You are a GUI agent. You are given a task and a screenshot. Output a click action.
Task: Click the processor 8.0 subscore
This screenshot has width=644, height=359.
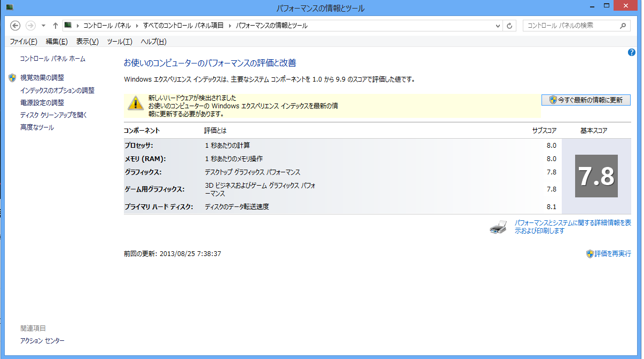[552, 145]
